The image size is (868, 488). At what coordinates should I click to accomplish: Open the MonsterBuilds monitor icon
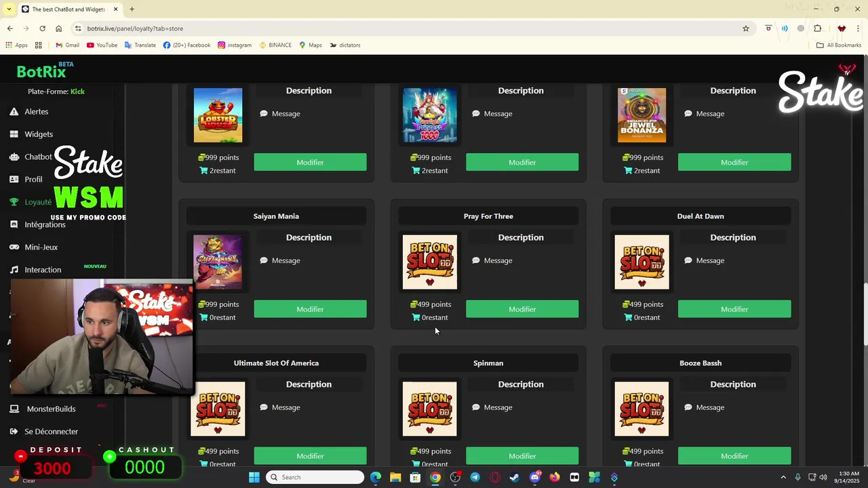pos(14,409)
